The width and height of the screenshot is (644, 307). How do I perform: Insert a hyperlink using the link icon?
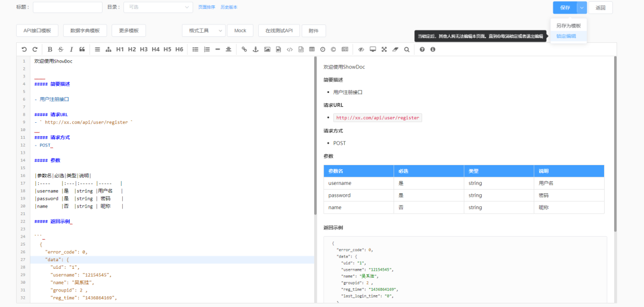244,49
